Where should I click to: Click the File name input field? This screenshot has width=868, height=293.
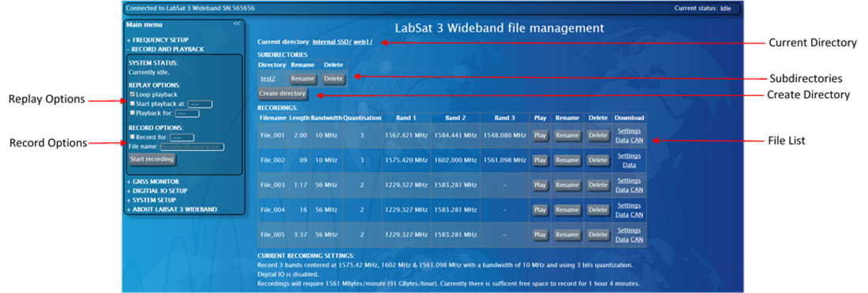192,147
